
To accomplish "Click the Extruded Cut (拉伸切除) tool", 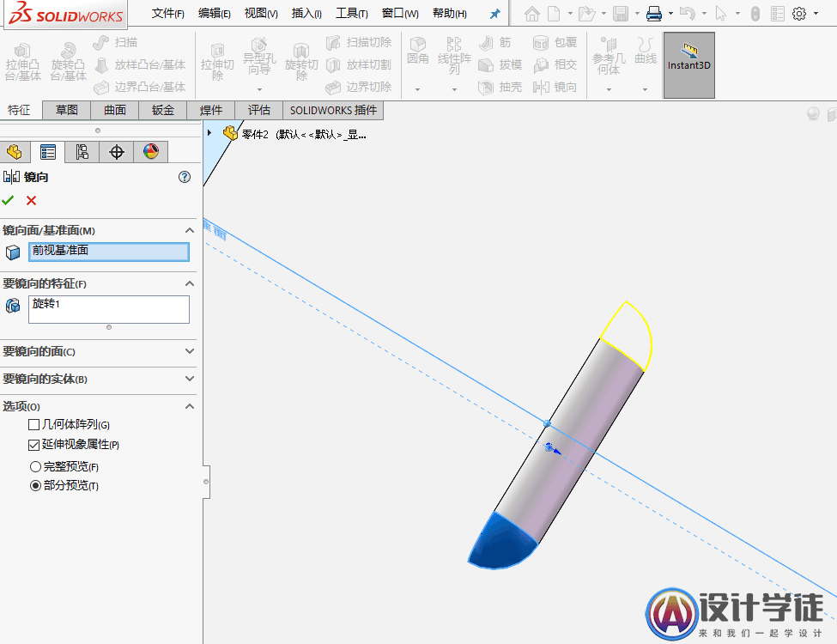I will coord(217,63).
